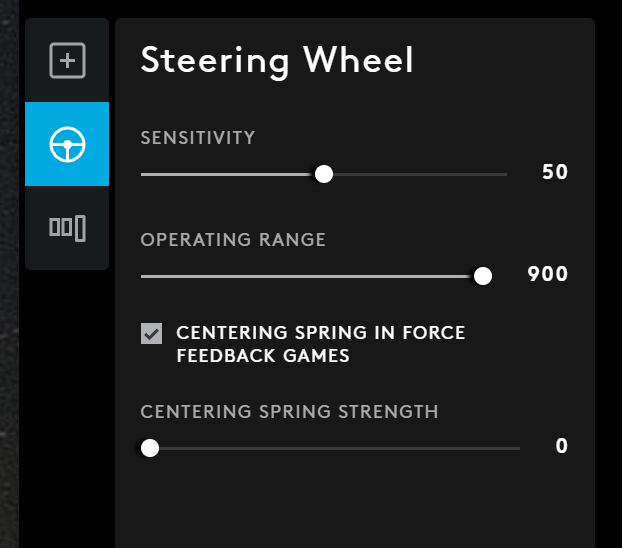
Task: Click the middle of Operating Range track
Action: pyautogui.click(x=310, y=276)
